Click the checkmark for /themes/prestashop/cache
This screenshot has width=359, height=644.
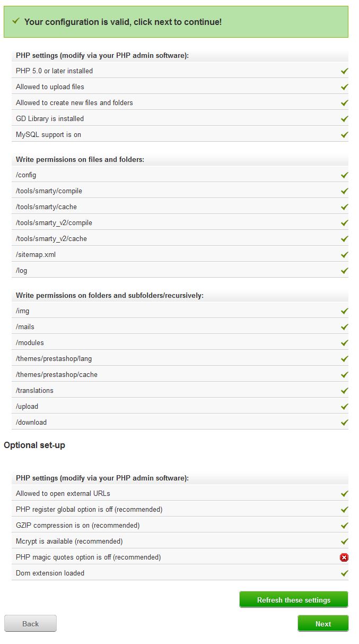345,374
